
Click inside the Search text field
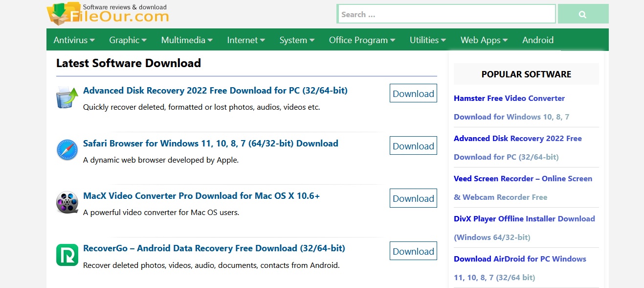tap(446, 14)
